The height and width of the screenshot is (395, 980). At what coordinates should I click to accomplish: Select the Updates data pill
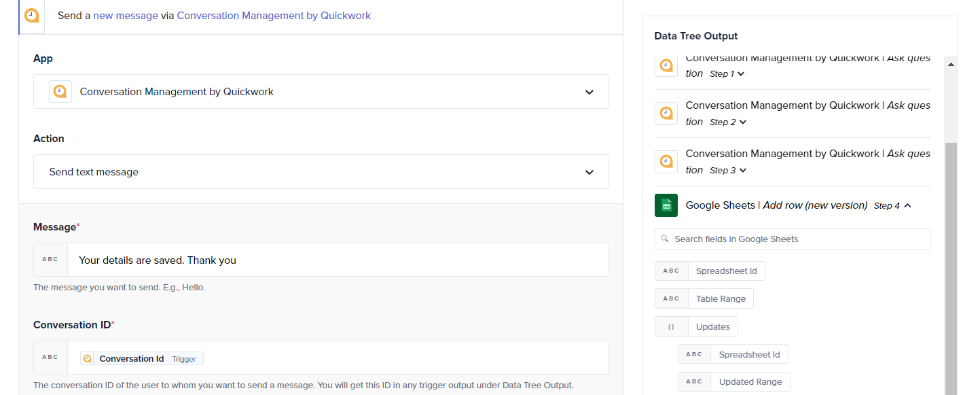pyautogui.click(x=696, y=326)
